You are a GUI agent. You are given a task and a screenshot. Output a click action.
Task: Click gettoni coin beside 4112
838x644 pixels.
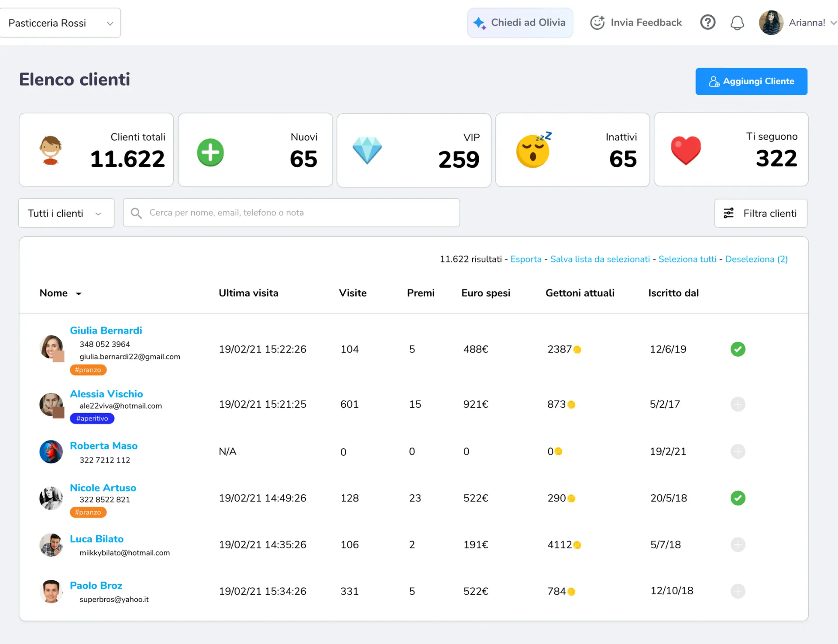pos(577,545)
